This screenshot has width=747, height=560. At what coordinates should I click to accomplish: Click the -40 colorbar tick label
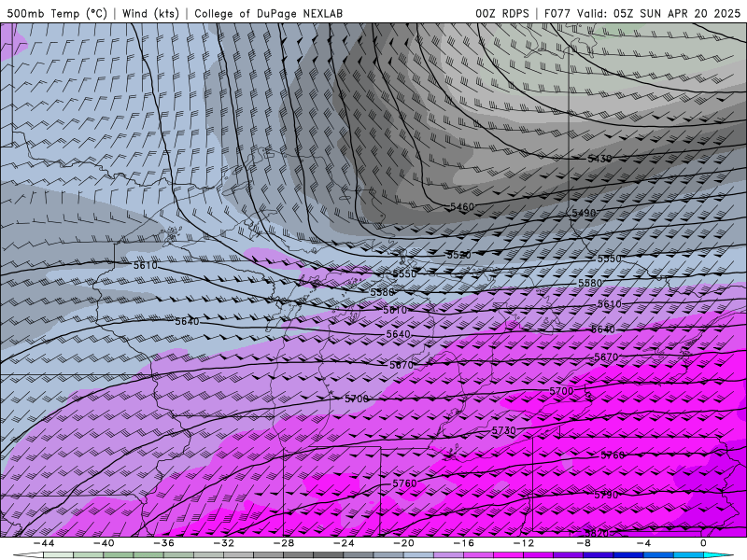click(104, 543)
